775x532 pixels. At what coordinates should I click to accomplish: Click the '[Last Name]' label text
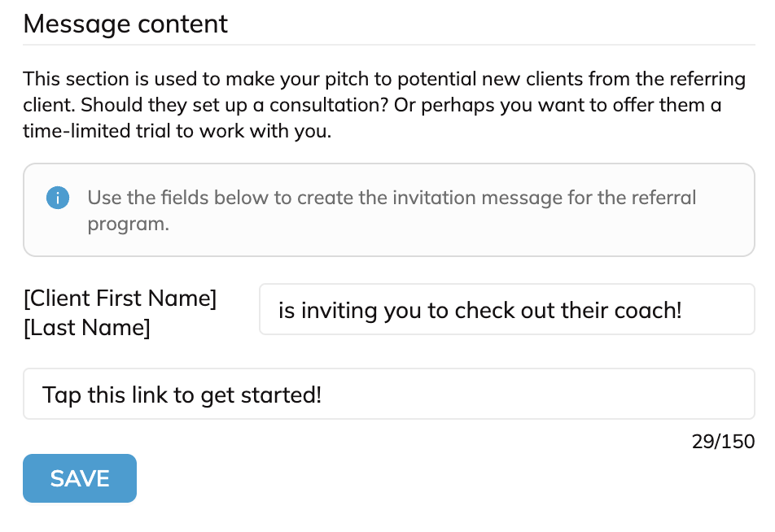point(86,328)
